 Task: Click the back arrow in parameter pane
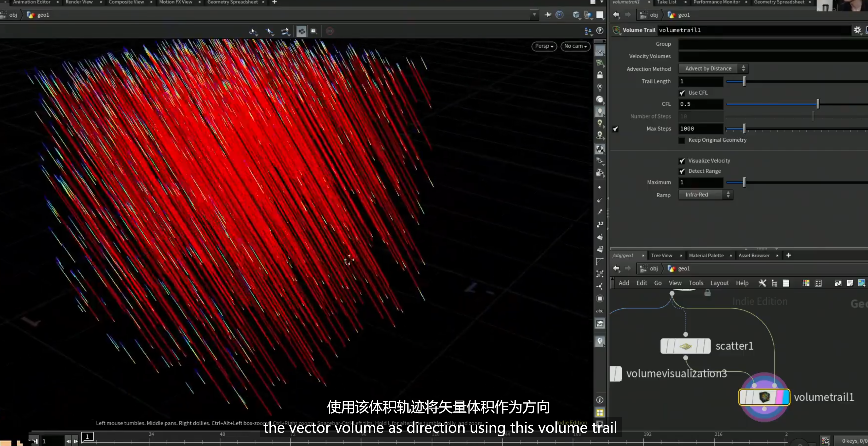(x=616, y=15)
